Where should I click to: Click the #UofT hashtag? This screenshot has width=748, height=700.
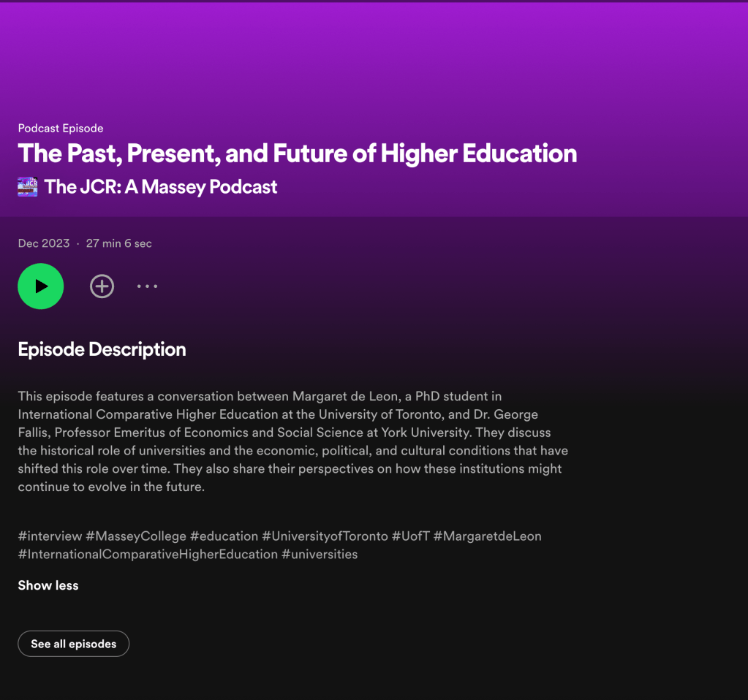410,536
